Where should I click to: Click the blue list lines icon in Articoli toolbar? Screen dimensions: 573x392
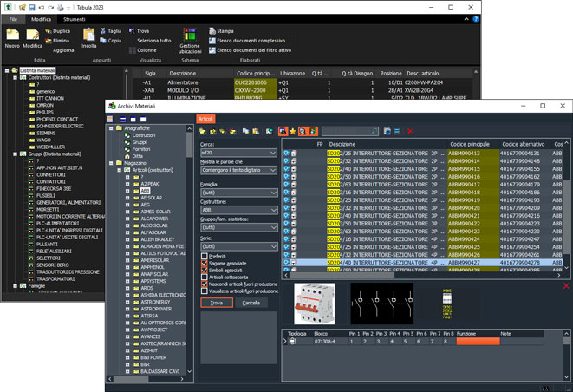point(397,131)
